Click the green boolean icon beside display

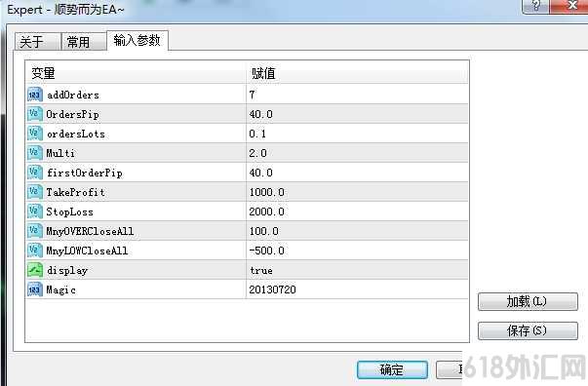35,270
